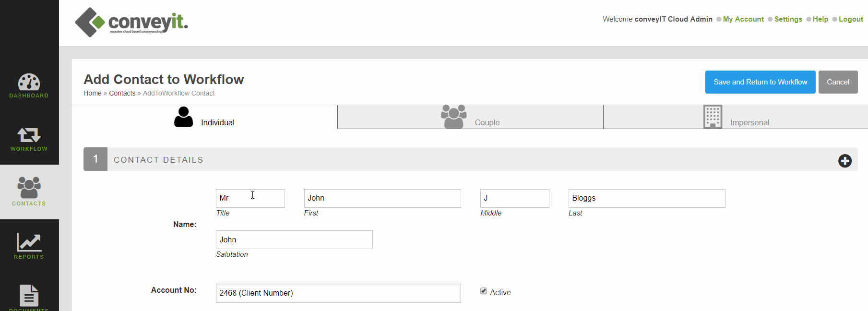Open Documents from the sidebar
The image size is (868, 311).
(x=29, y=297)
